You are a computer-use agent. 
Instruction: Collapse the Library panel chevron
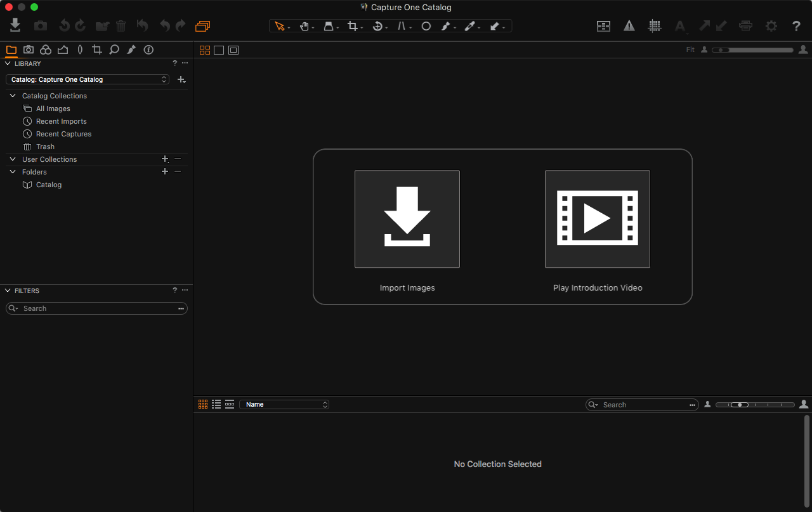coord(8,63)
